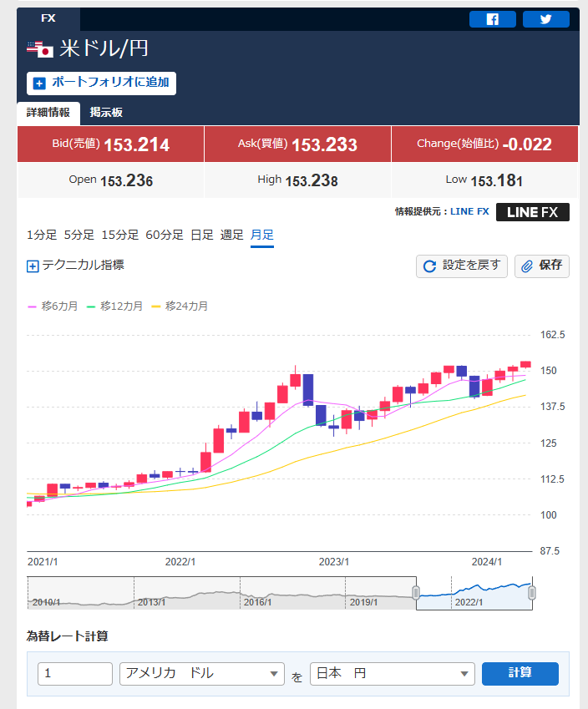Open the アメリカ ドル currency dropdown
Image resolution: width=588 pixels, height=709 pixels.
(203, 673)
